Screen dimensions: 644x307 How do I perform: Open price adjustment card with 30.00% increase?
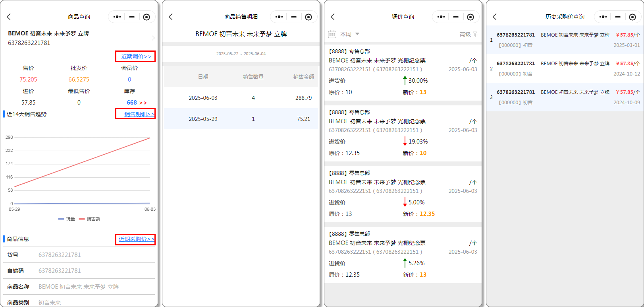tap(403, 72)
